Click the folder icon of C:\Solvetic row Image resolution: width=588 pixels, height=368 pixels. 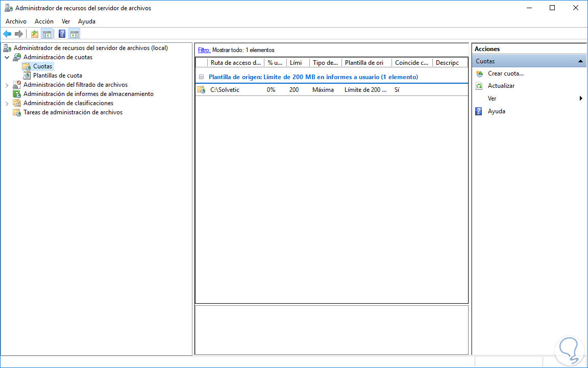pos(202,90)
